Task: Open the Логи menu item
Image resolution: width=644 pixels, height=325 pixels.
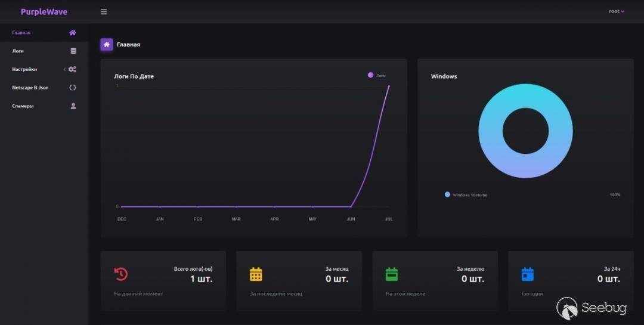Action: pos(18,51)
